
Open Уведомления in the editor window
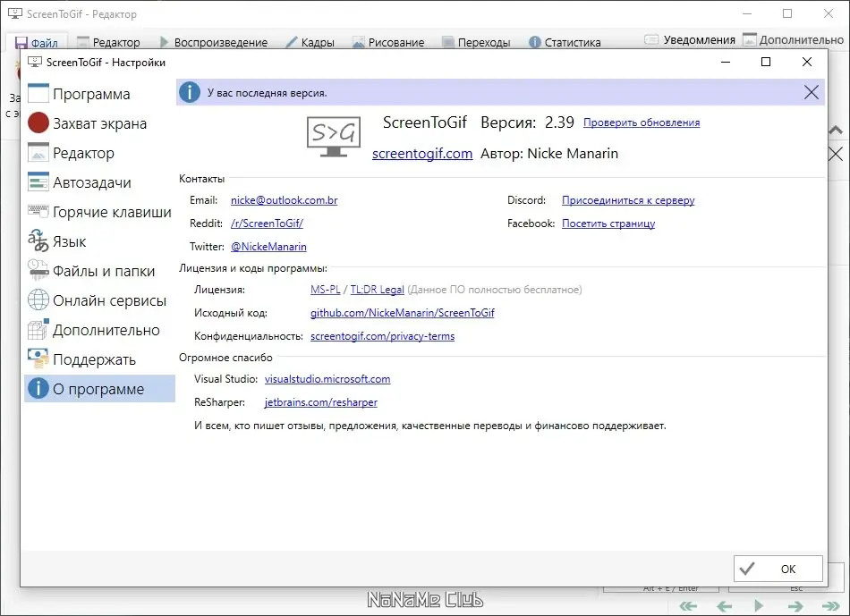[690, 39]
